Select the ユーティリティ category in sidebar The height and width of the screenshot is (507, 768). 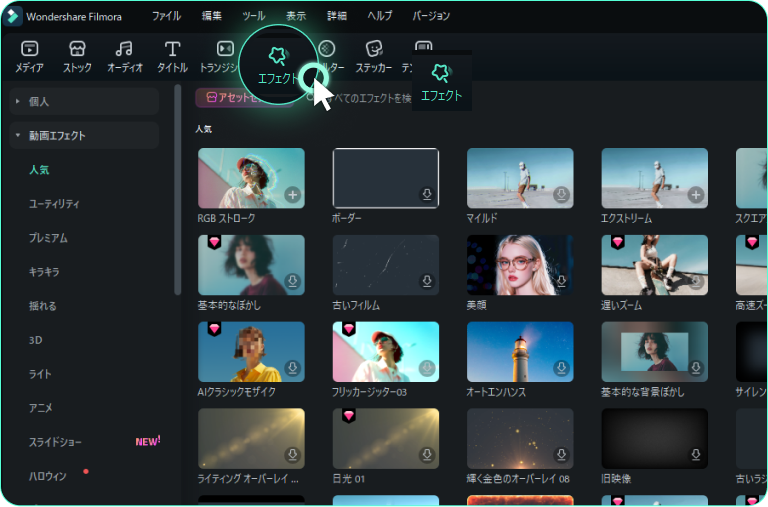coord(54,204)
